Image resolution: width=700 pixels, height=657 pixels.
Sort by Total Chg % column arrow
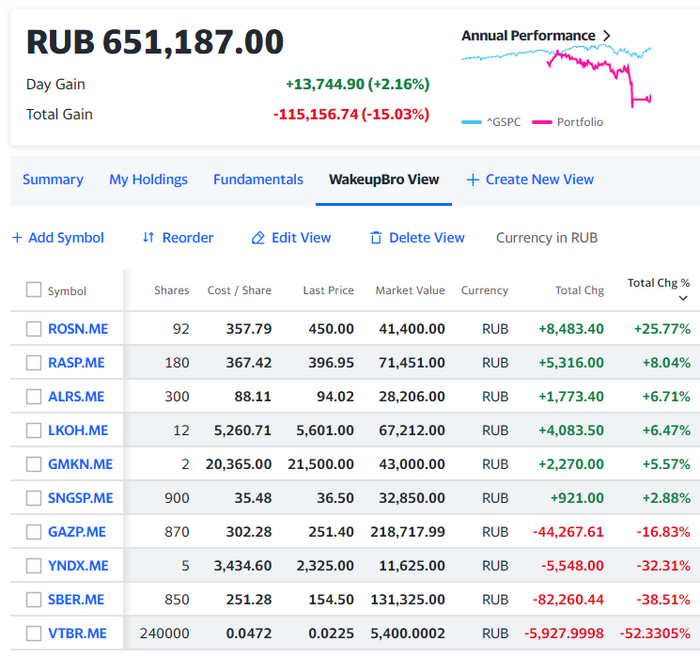point(684,298)
